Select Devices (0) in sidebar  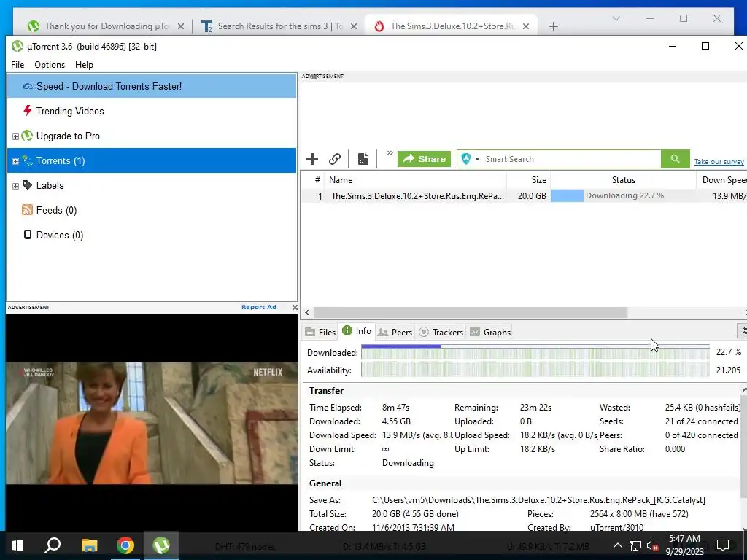click(152, 235)
